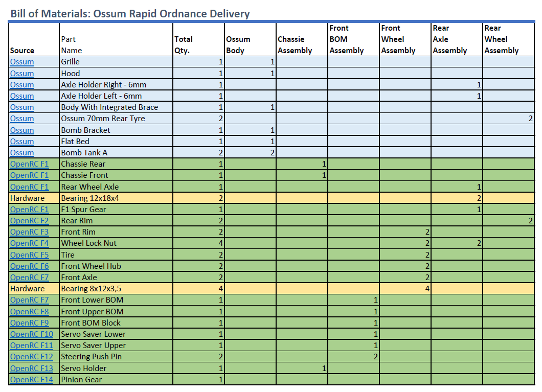Follow the OpenRC F1 link for F1 Spur Gear
The image size is (542, 392).
[x=29, y=210]
